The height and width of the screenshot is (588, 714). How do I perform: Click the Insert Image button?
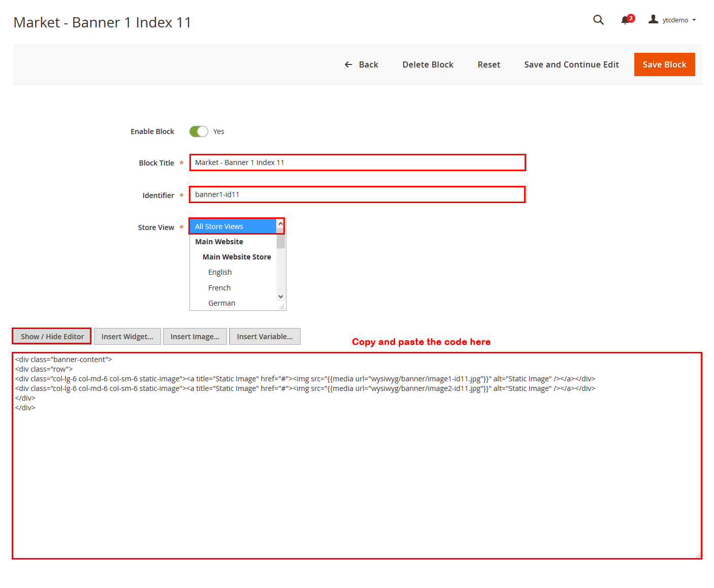point(195,337)
